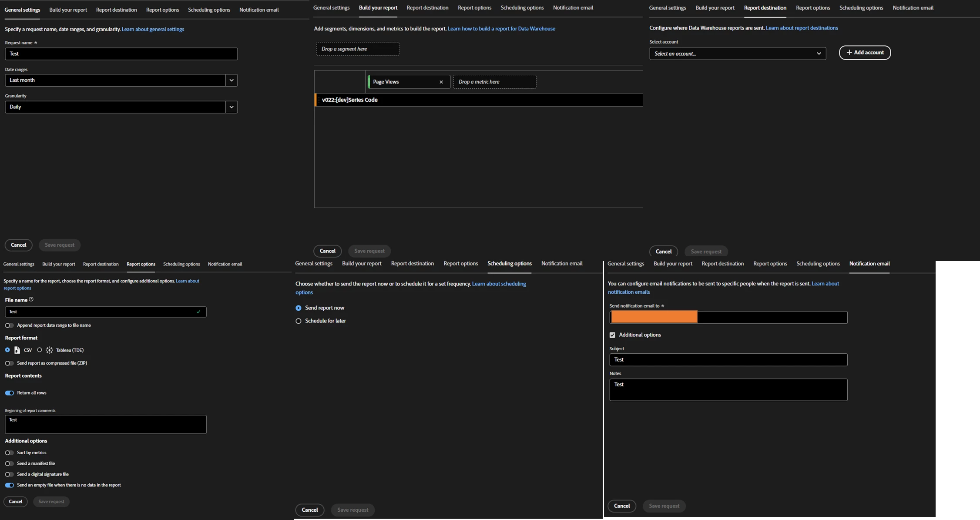This screenshot has width=980, height=520.
Task: Toggle Return all rows switch
Action: (x=9, y=393)
